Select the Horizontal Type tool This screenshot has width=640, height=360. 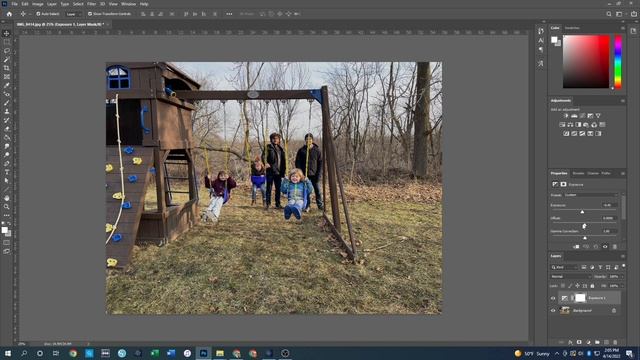[7, 172]
